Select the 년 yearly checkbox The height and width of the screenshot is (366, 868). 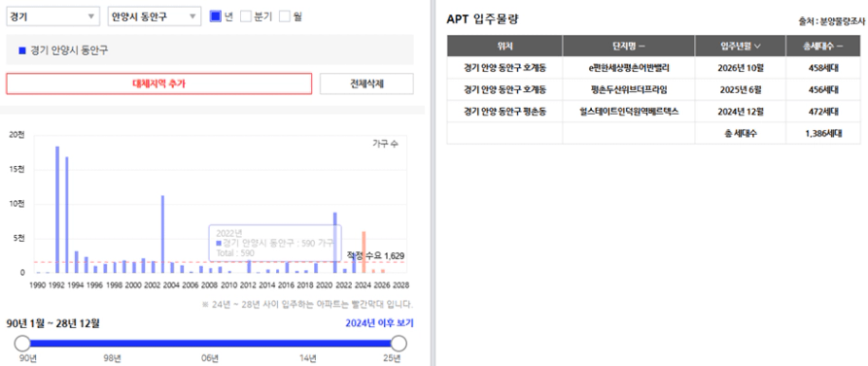216,17
